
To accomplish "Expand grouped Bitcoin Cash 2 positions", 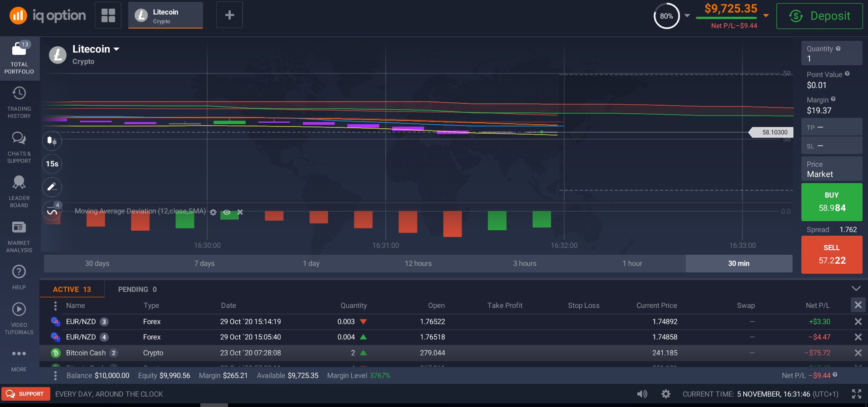I will 114,353.
